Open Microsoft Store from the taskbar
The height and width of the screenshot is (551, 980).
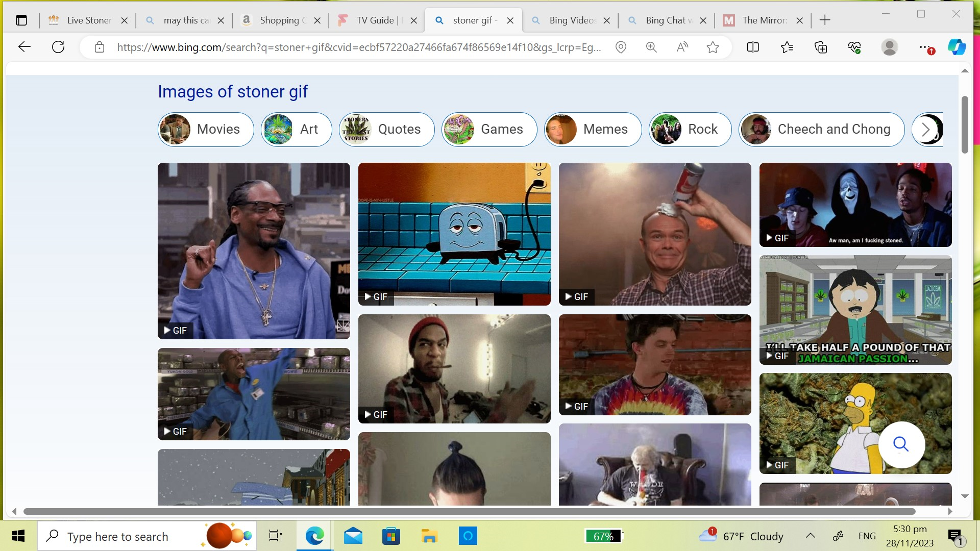[x=391, y=536]
